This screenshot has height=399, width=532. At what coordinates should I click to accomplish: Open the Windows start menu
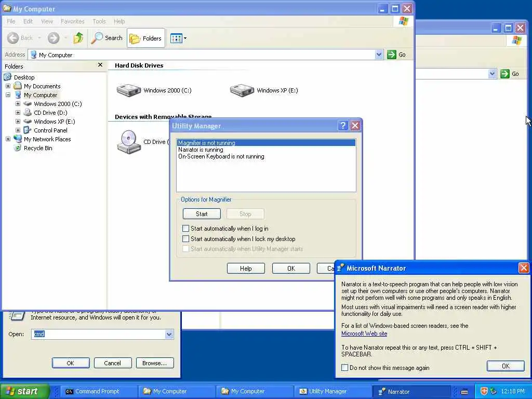click(24, 392)
